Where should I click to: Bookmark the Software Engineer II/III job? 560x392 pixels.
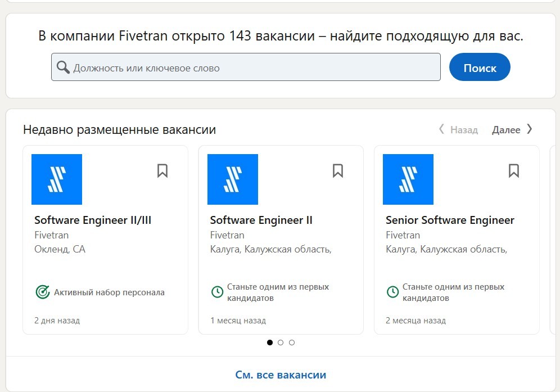162,170
